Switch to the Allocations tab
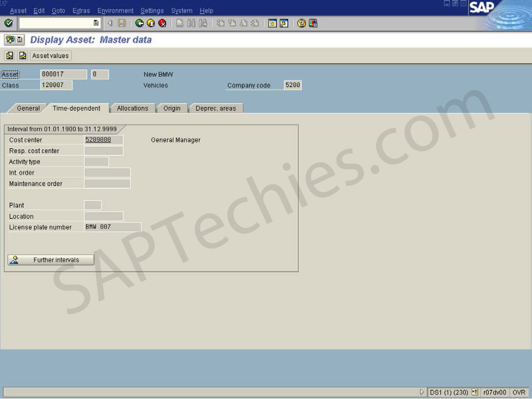The width and height of the screenshot is (532, 399). (x=132, y=108)
